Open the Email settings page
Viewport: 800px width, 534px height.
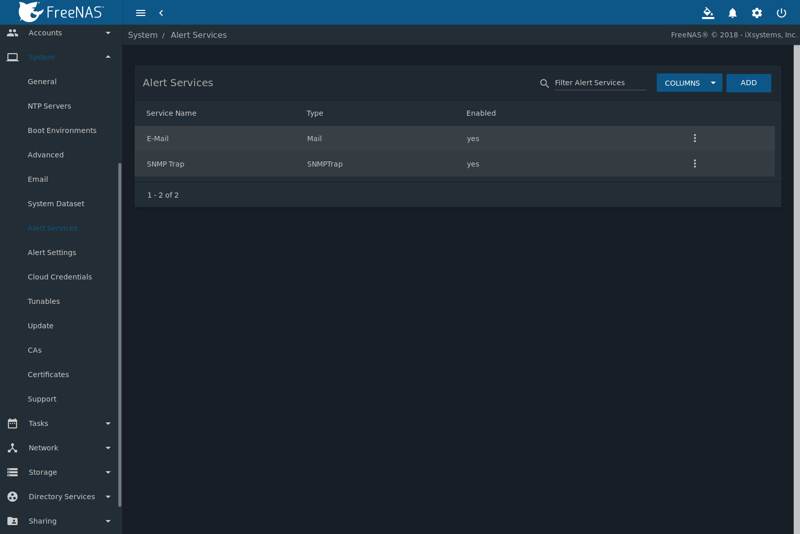38,180
